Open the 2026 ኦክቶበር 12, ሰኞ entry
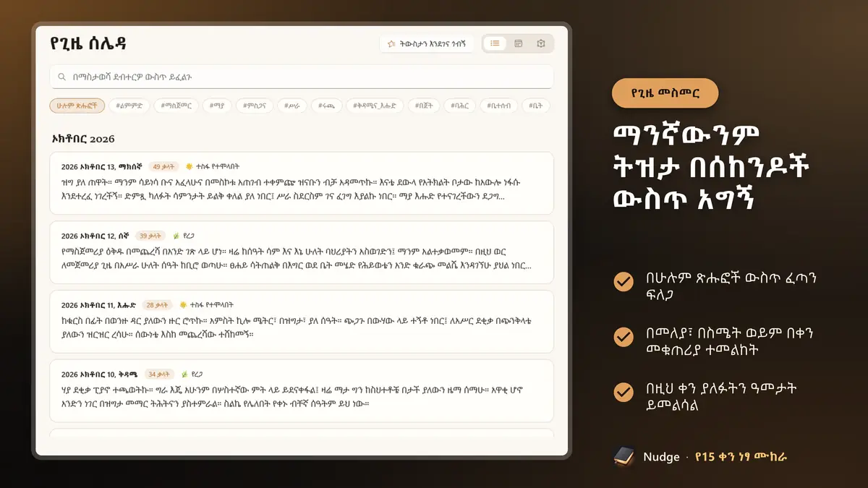The image size is (868, 488). click(302, 252)
